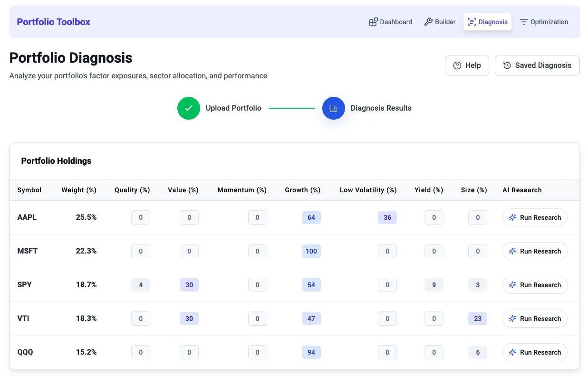The width and height of the screenshot is (588, 376).
Task: Go to the Optimization tab
Action: pos(544,22)
